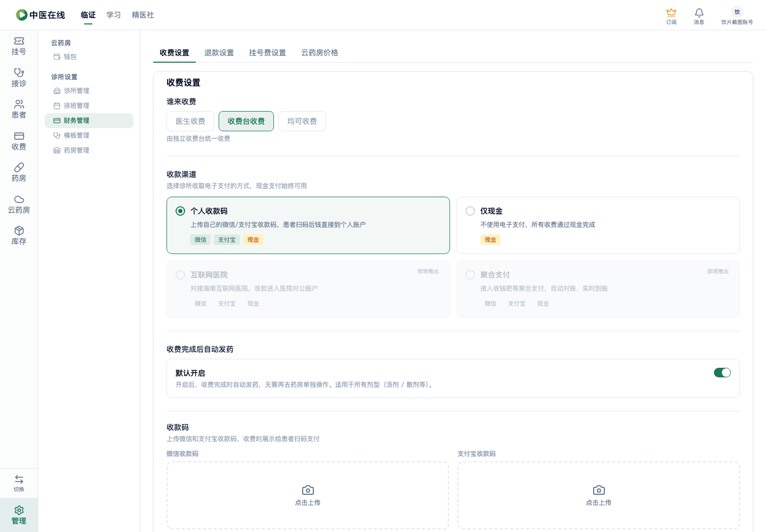The image size is (766, 532).
Task: Open 钱包 under 云药房
Action: click(x=89, y=57)
